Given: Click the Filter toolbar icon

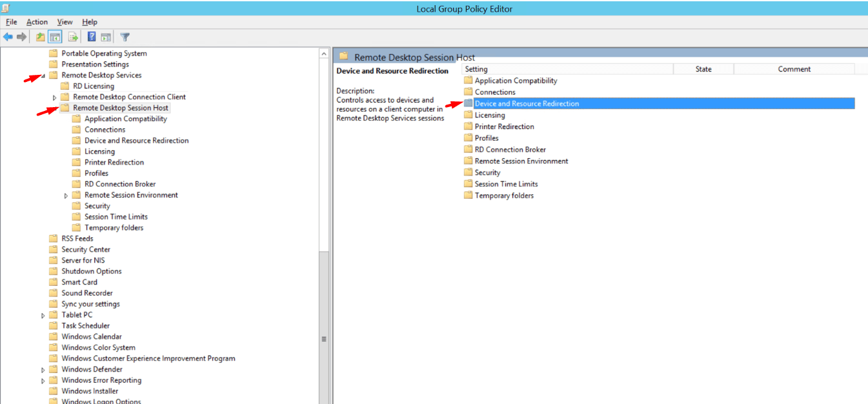Looking at the screenshot, I should click(125, 37).
